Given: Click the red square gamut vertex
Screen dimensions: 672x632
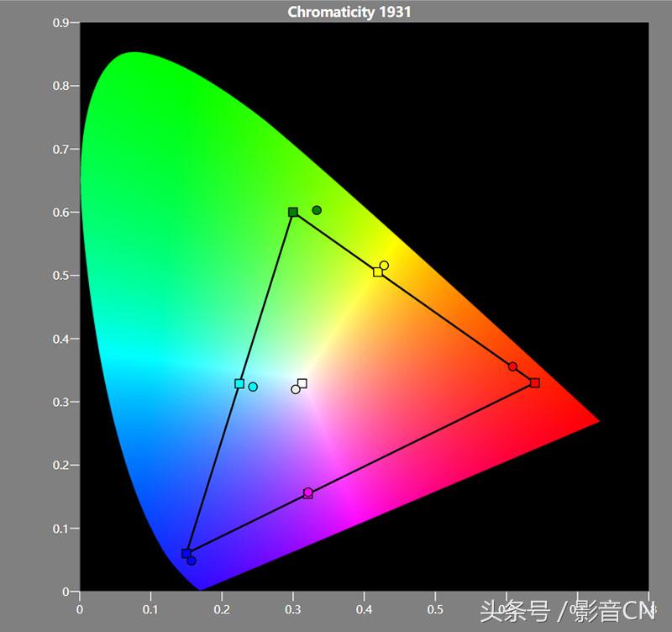Looking at the screenshot, I should coord(535,383).
